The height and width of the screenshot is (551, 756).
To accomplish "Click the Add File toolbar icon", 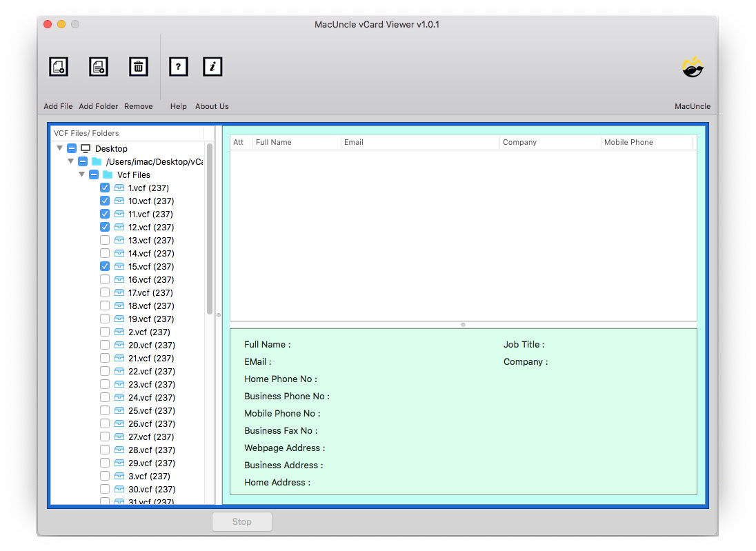I will 59,67.
